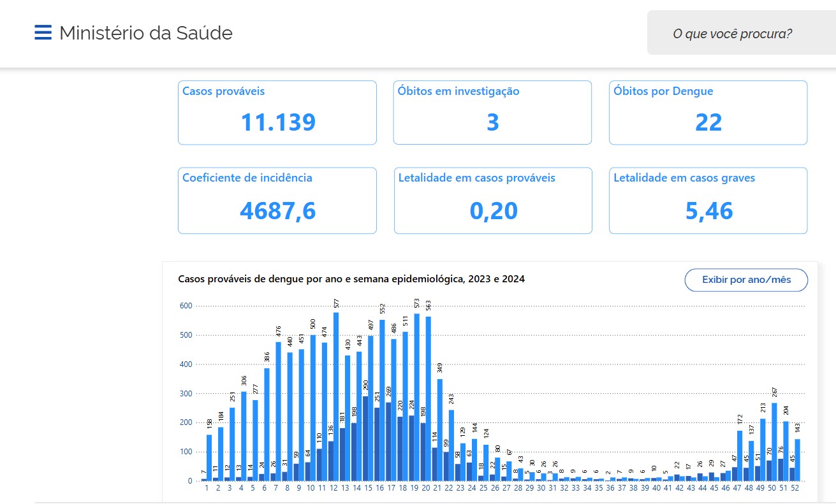Select the week 7 bar labeled 476

tap(279, 412)
